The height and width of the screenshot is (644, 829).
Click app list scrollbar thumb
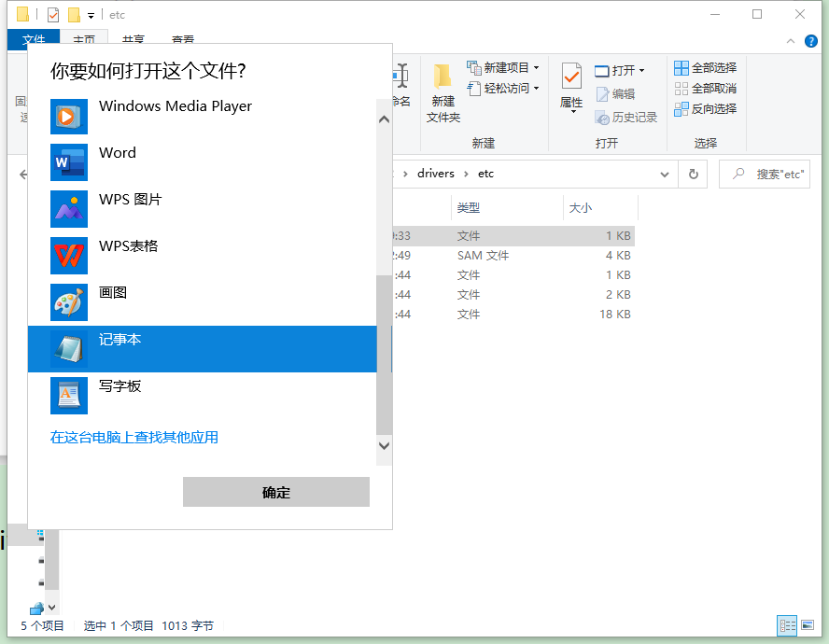tap(384, 355)
